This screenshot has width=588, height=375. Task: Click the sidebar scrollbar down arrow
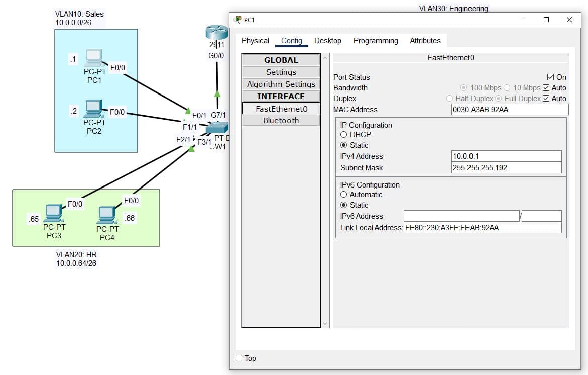pyautogui.click(x=325, y=324)
